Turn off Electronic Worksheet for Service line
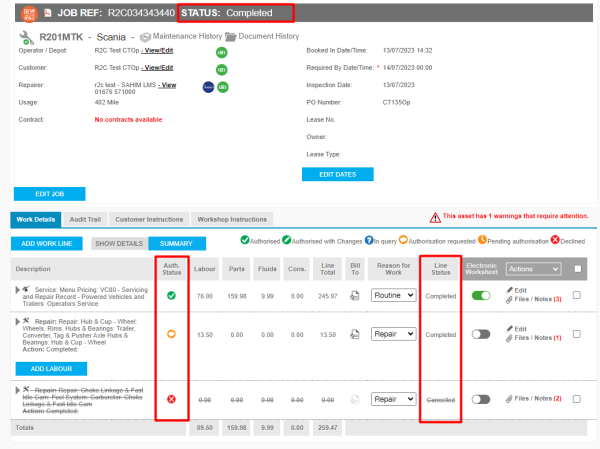Screen dimensions: 600x449 pyautogui.click(x=482, y=295)
